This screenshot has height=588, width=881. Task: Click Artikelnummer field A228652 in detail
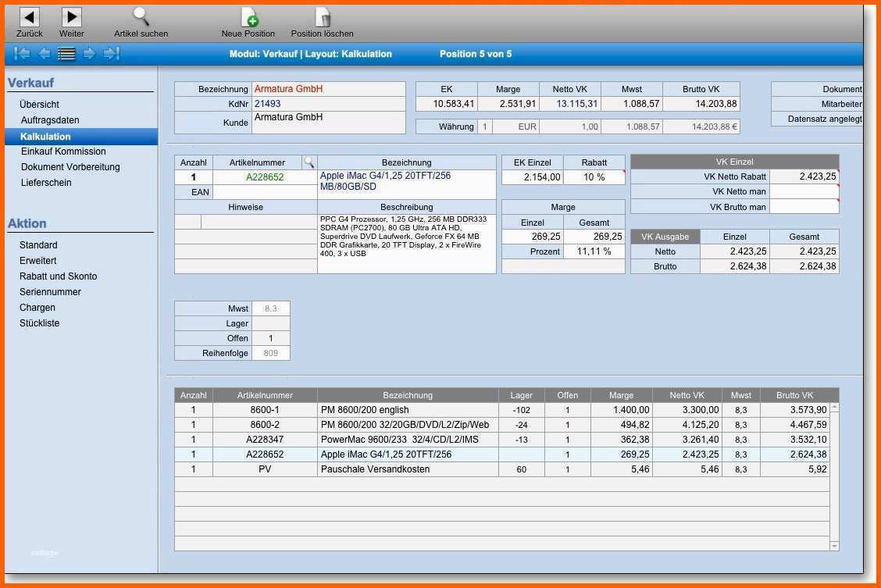tap(265, 177)
